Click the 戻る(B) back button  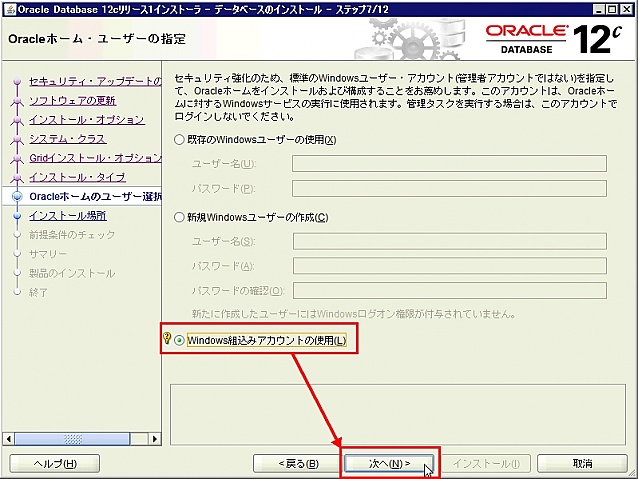pyautogui.click(x=298, y=464)
